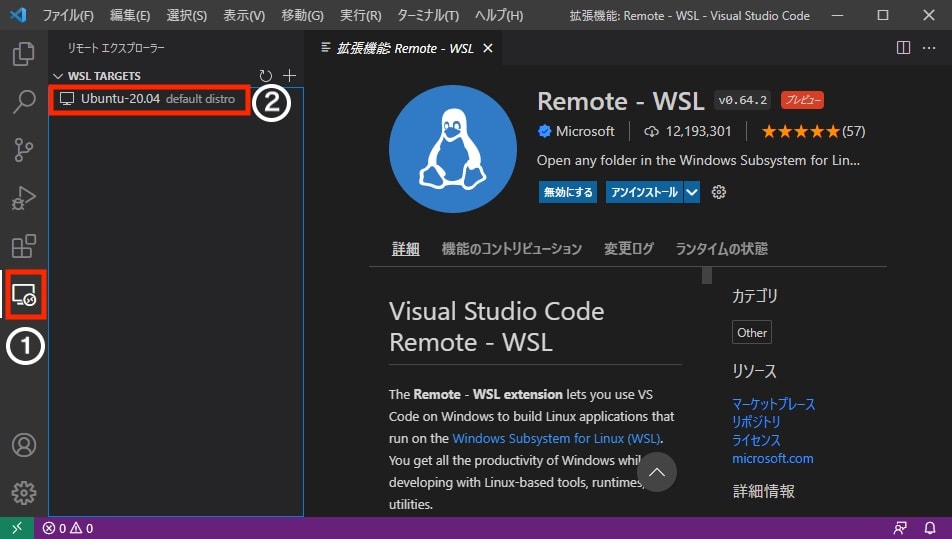Open errors and warnings status item
The image size is (952, 539).
(68, 528)
